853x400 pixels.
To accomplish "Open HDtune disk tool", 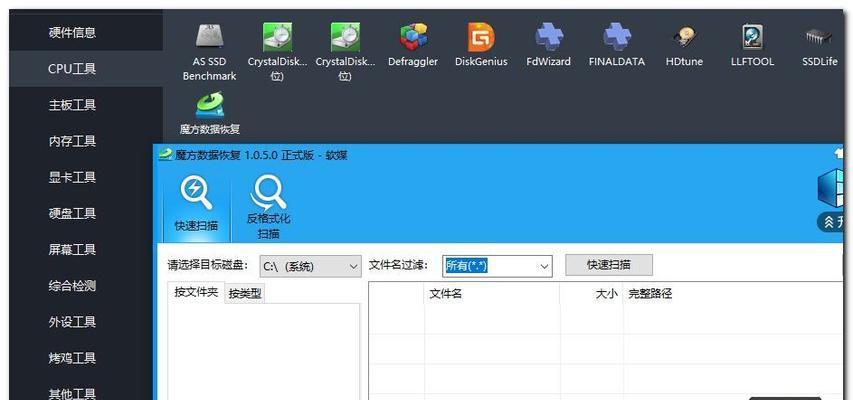I will (684, 46).
